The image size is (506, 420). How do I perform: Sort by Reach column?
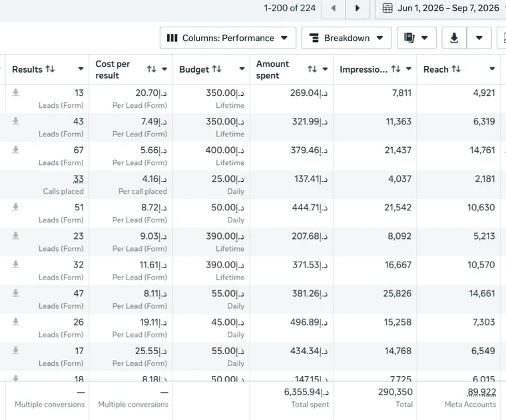456,69
